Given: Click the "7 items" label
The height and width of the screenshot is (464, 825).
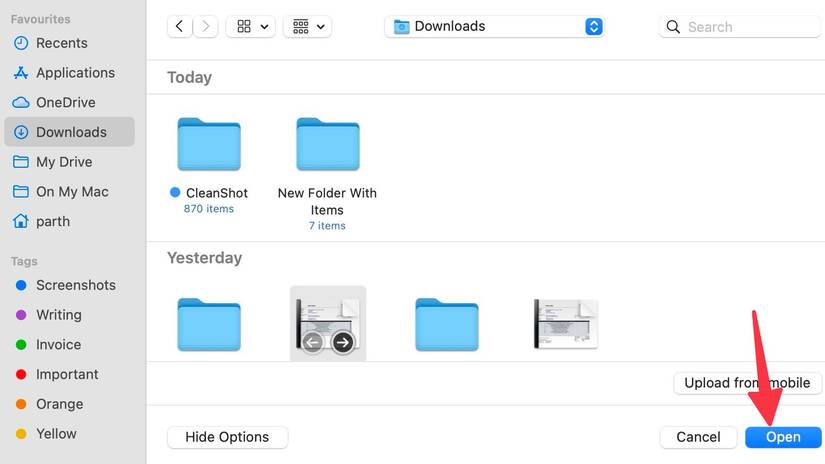Looking at the screenshot, I should click(327, 226).
